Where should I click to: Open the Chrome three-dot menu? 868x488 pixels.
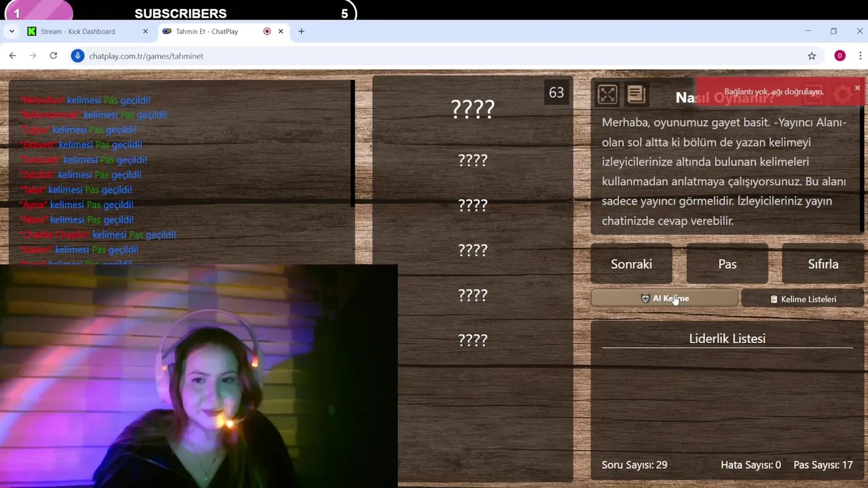860,56
